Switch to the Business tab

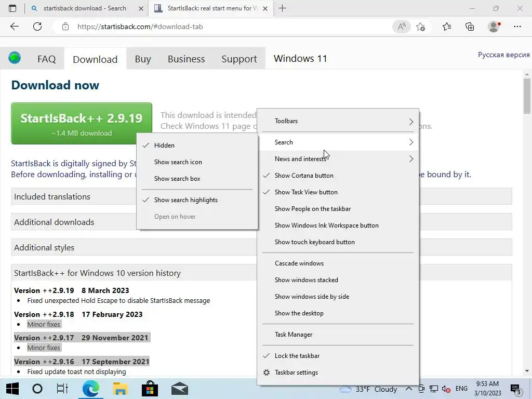click(187, 59)
